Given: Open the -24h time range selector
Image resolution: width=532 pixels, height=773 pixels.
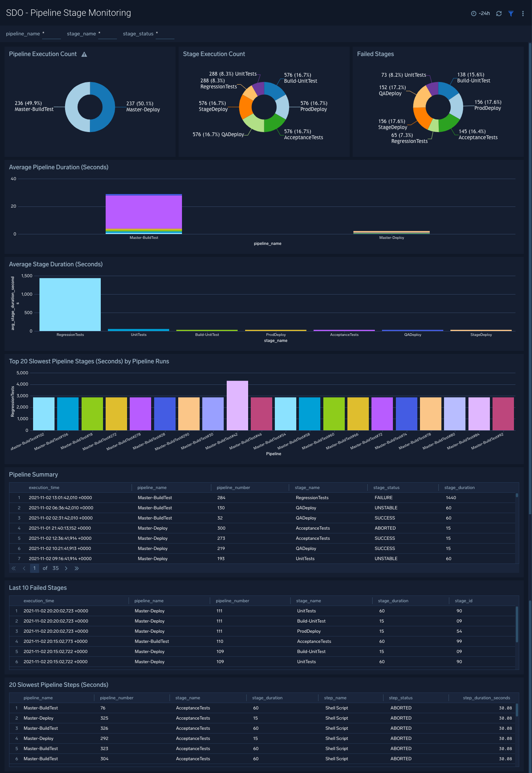Looking at the screenshot, I should pyautogui.click(x=480, y=14).
